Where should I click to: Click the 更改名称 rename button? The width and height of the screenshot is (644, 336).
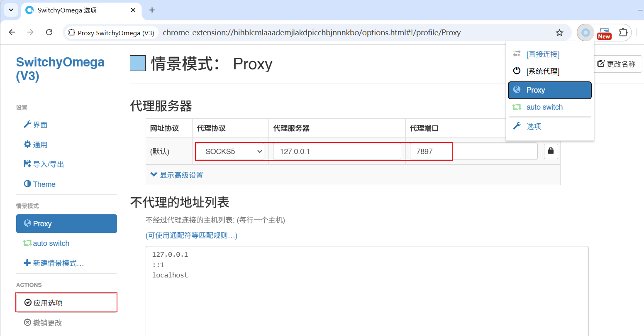pos(616,64)
